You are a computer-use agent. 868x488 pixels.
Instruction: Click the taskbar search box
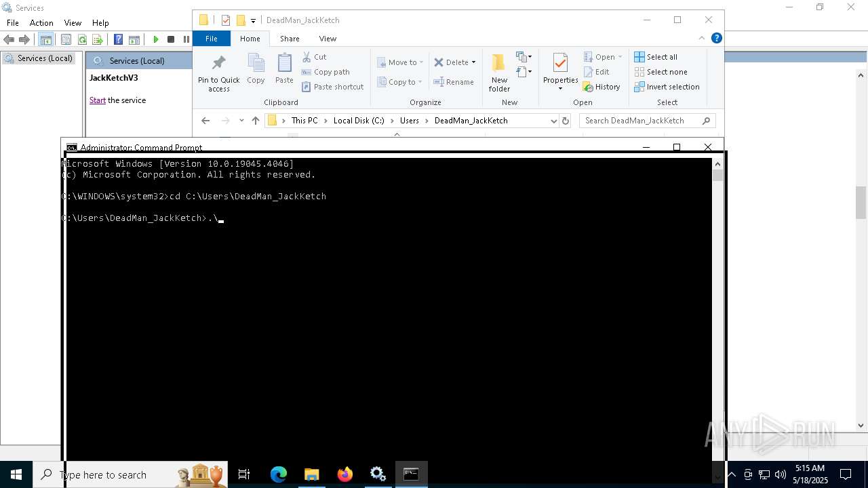[x=131, y=474]
